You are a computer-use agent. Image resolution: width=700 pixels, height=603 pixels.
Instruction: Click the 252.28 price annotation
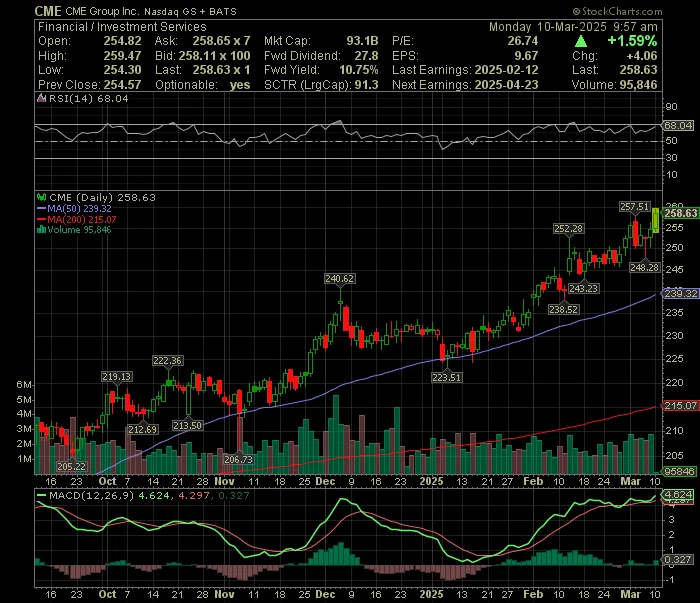point(568,229)
